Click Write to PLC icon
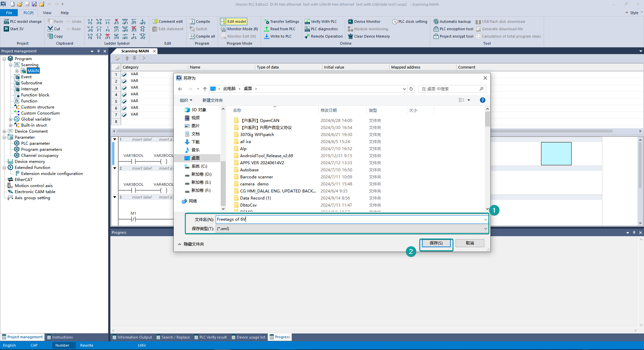The width and height of the screenshot is (644, 350). tap(267, 36)
